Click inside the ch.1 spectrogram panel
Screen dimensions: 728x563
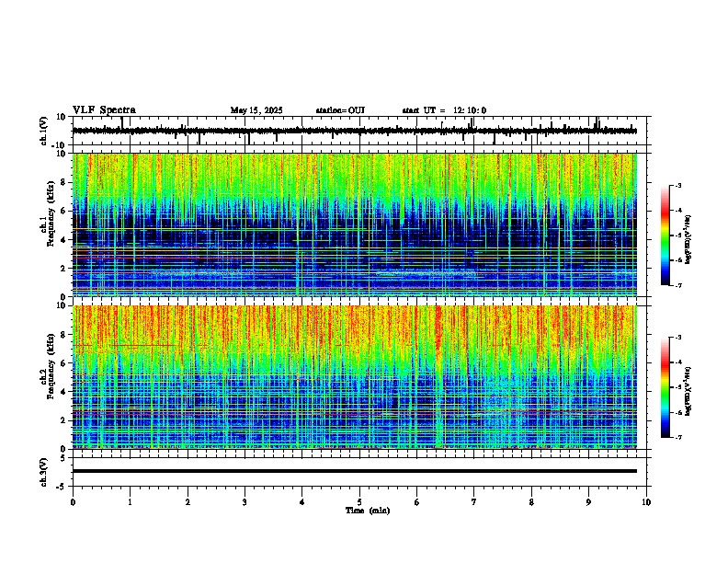354,224
